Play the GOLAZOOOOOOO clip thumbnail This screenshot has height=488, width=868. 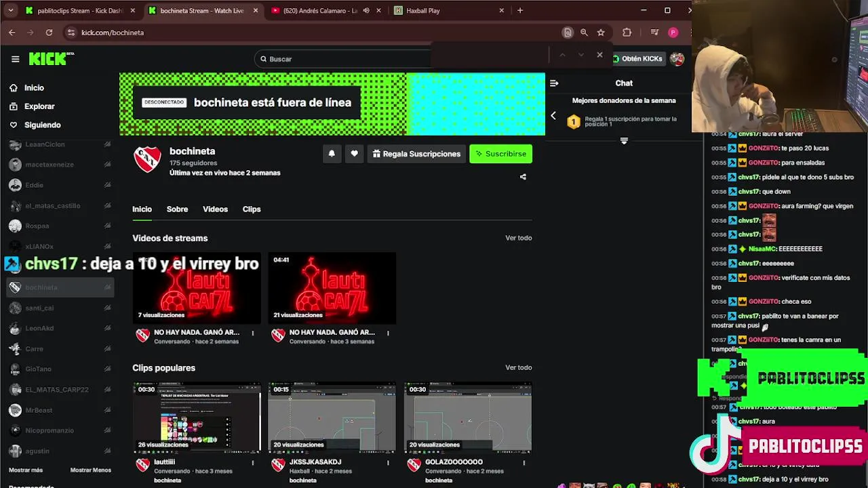(468, 418)
